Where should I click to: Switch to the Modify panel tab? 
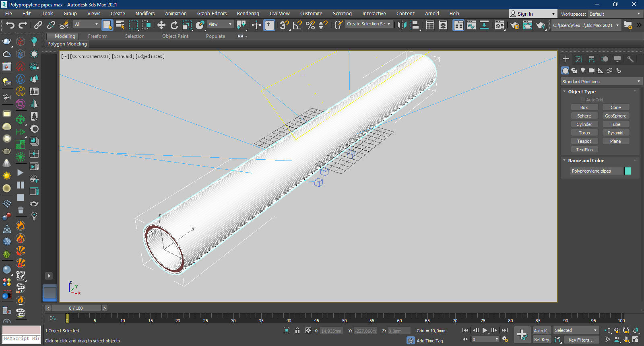(579, 59)
